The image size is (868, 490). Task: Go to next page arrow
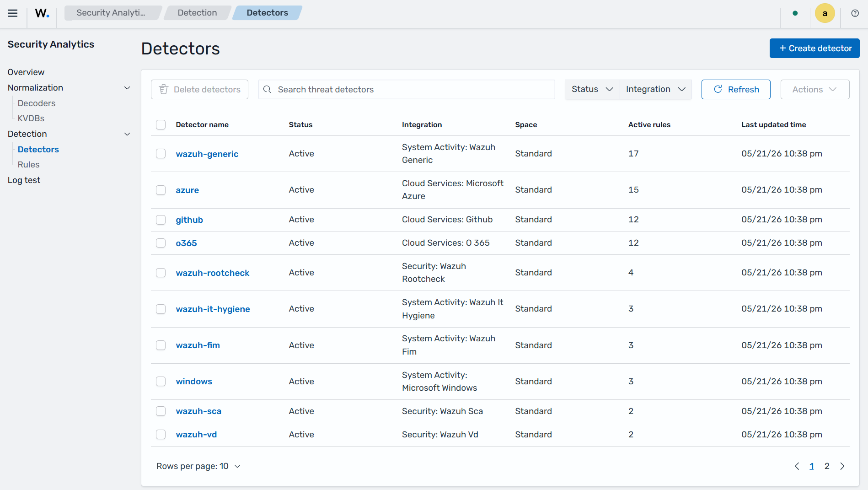(842, 466)
